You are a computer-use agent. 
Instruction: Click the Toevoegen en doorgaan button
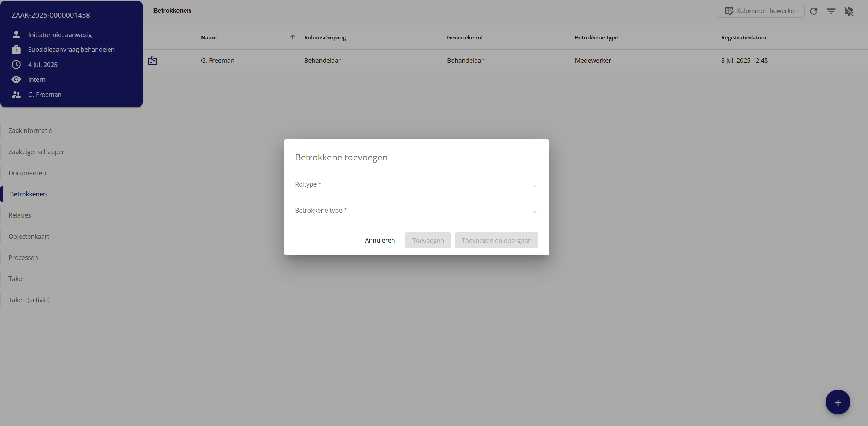pos(496,241)
